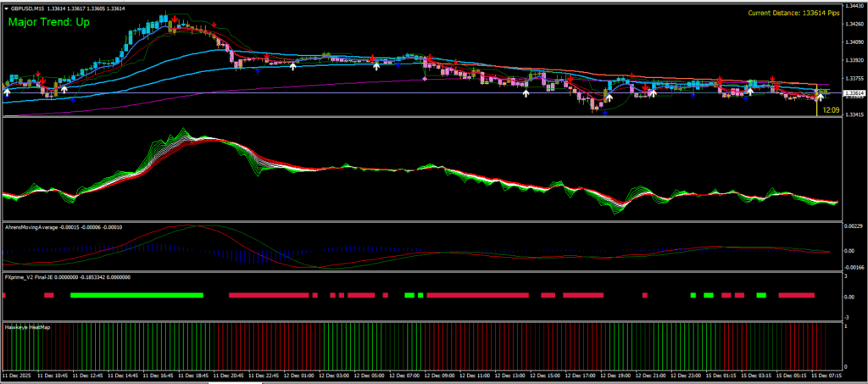Select the "11 Dec 2025" time axis label
Viewport: 868px width, 384px height.
17,374
